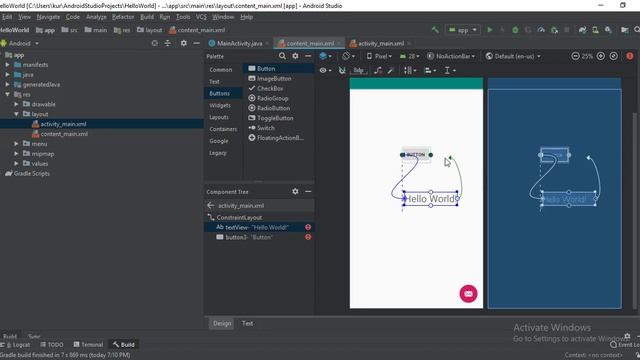Viewport: 640px width, 360px height.
Task: Select the Design view mode tab
Action: click(x=222, y=323)
